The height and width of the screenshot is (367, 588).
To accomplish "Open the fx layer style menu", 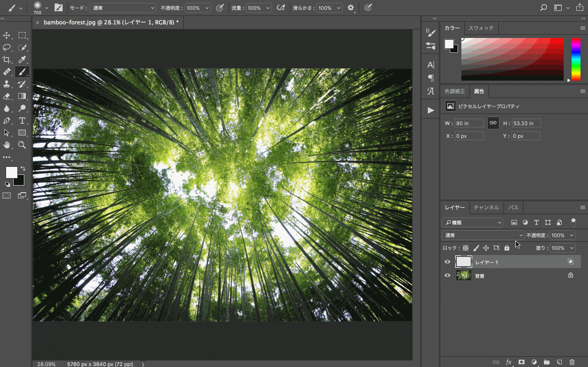I will point(509,362).
